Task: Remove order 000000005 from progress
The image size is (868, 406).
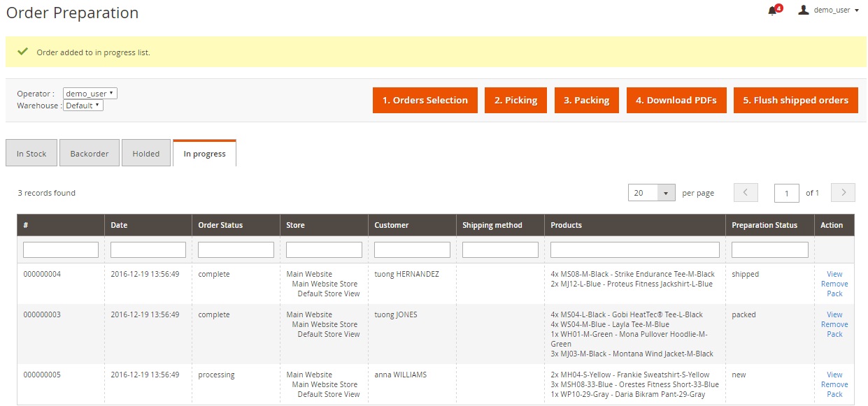Action: pos(834,384)
